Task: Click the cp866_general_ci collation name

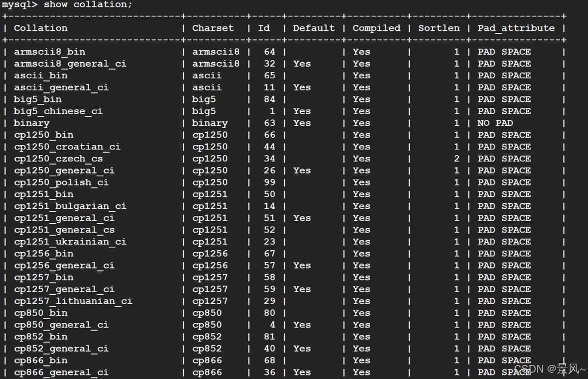Action: (61, 372)
